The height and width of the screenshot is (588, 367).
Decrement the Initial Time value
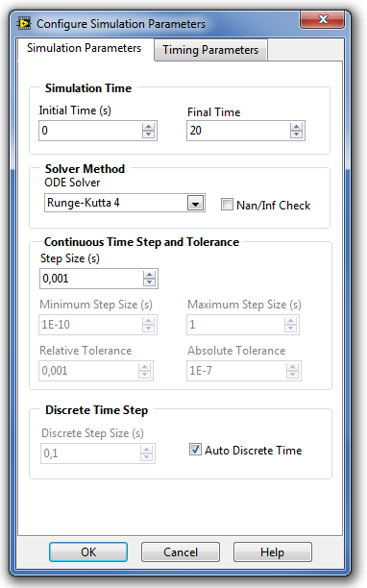149,135
